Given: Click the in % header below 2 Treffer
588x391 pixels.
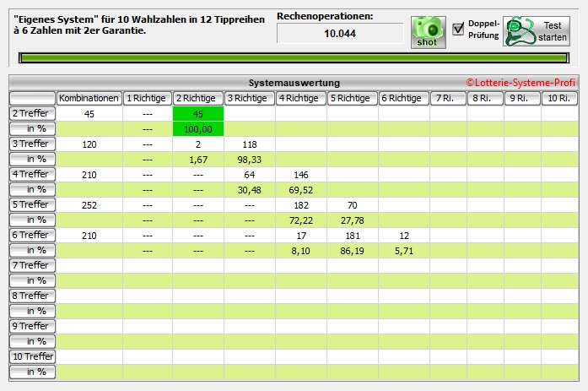Looking at the screenshot, I should tap(33, 128).
